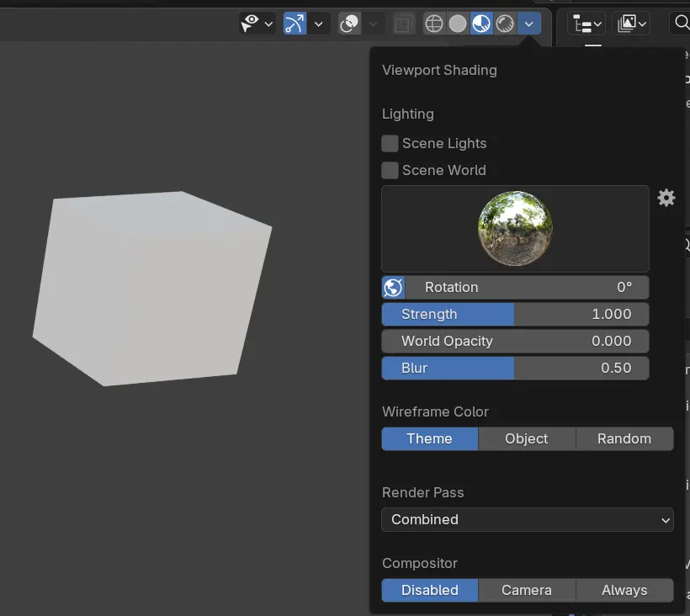Switch to Solid viewport shading
690x616 pixels.
458,24
